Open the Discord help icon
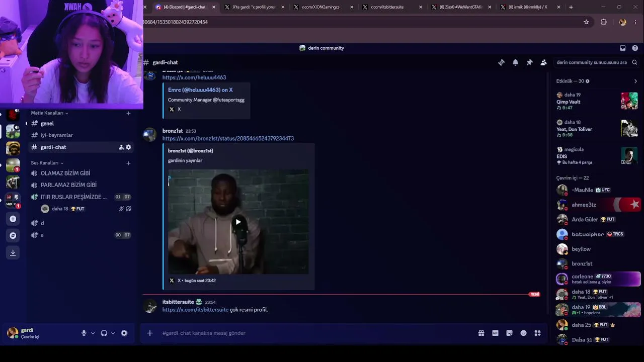The image size is (644, 362). (635, 48)
